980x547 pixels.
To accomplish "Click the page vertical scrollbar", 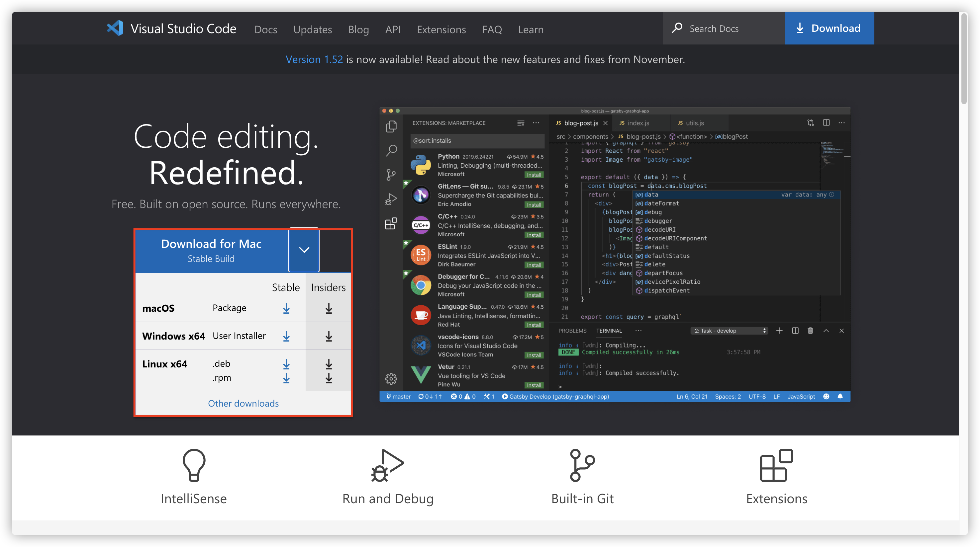I will tap(964, 60).
